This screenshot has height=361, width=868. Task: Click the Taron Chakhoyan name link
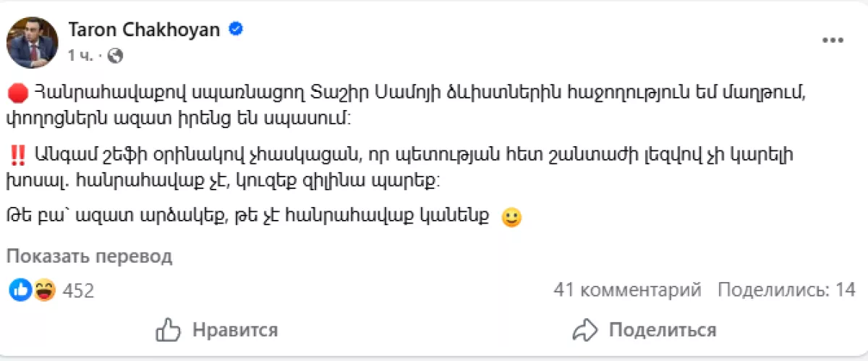pos(145,29)
